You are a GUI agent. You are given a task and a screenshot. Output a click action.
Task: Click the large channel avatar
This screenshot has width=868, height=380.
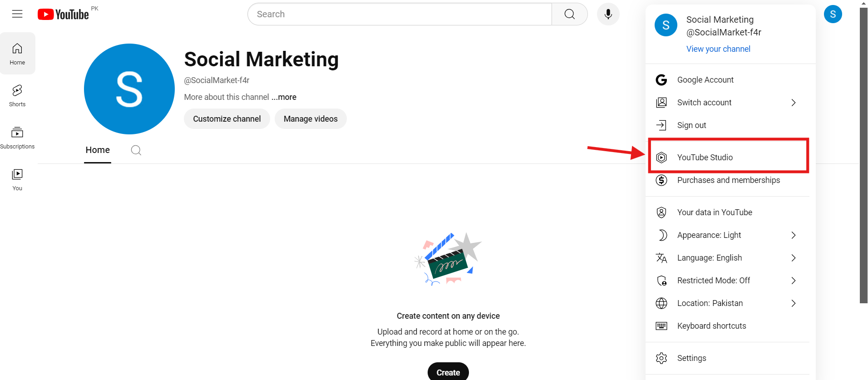pyautogui.click(x=129, y=89)
